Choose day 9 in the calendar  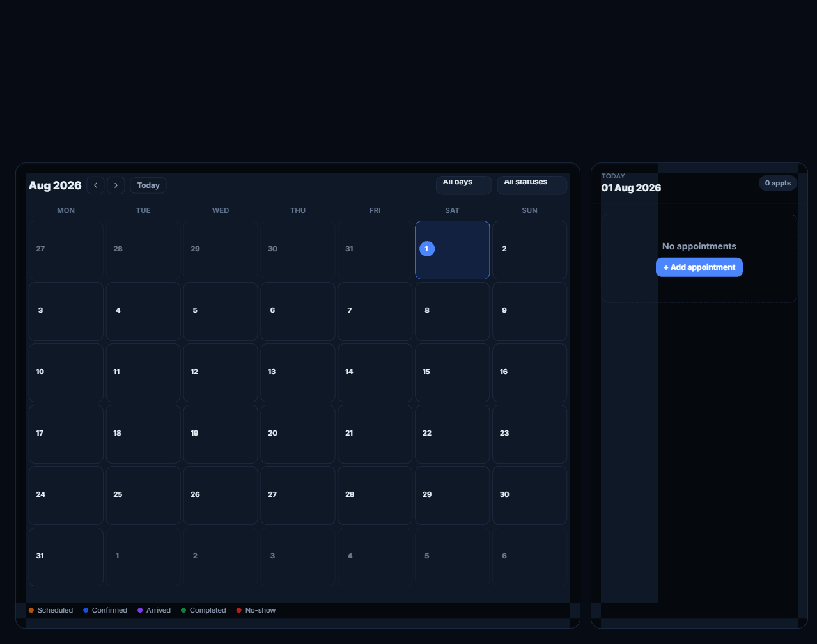tap(530, 311)
